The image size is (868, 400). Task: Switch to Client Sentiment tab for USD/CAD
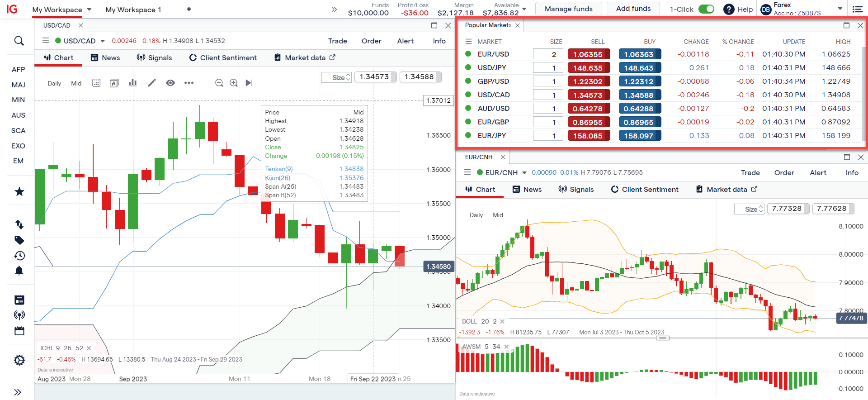(x=223, y=58)
